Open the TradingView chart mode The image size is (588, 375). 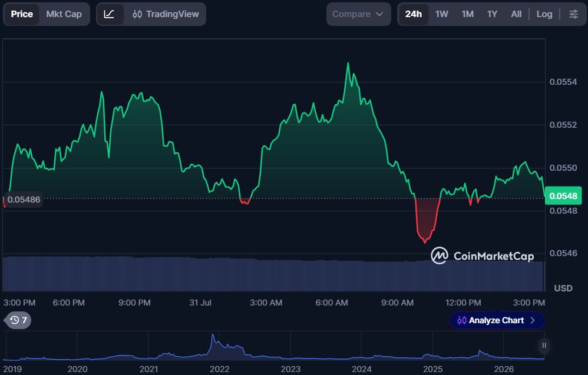tap(166, 14)
